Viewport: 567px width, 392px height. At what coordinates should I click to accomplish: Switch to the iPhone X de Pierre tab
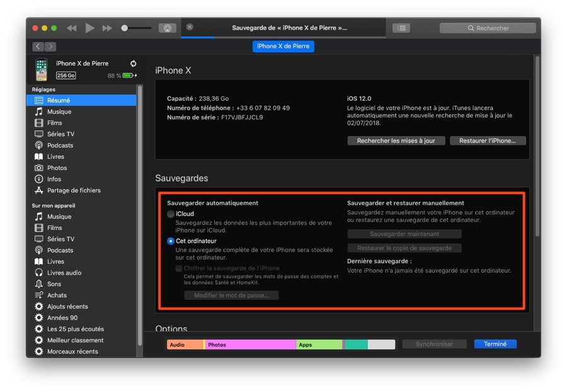click(283, 46)
